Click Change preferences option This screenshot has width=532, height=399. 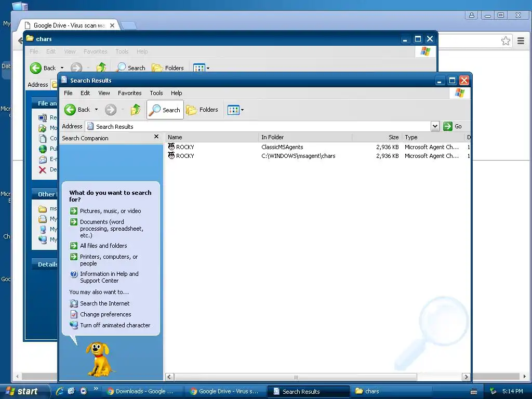click(105, 314)
